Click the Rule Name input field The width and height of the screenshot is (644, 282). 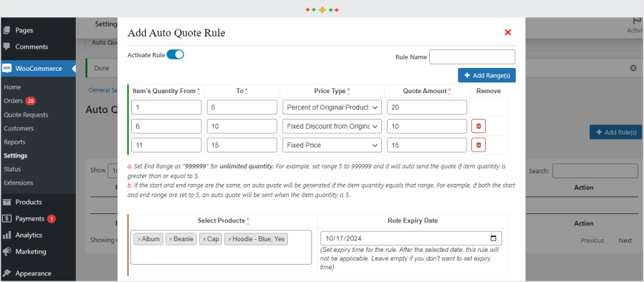click(x=472, y=57)
